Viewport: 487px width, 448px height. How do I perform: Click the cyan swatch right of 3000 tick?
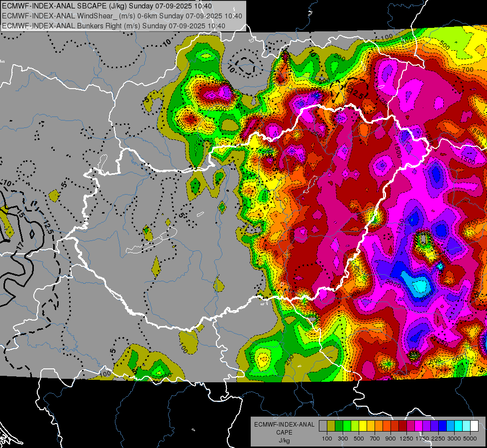point(459,426)
